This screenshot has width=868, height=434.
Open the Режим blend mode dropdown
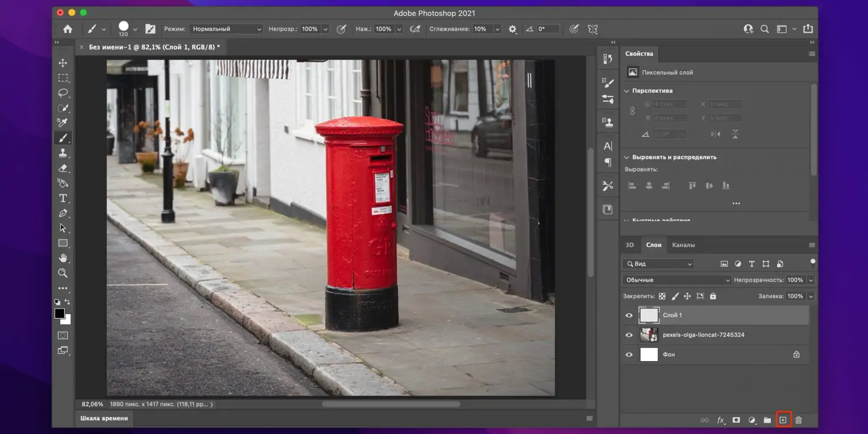226,29
